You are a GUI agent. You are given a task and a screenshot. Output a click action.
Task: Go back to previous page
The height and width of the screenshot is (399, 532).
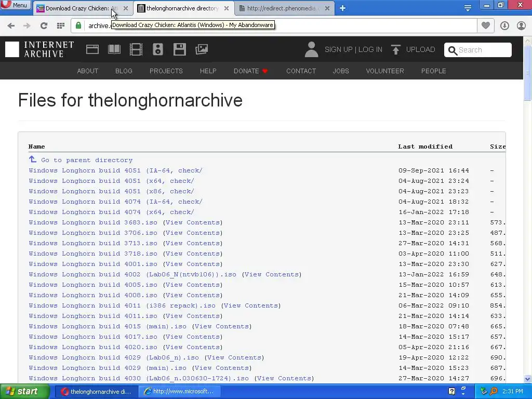click(x=11, y=25)
